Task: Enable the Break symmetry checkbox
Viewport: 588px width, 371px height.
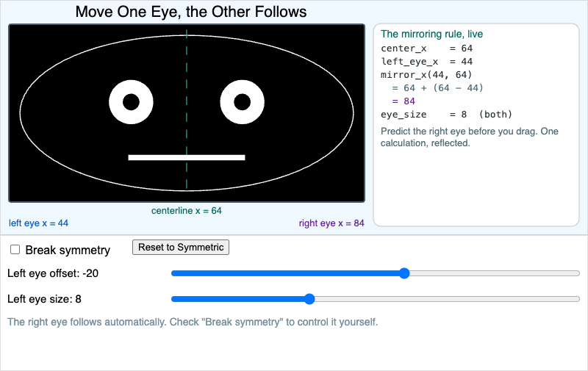Action: 15,250
